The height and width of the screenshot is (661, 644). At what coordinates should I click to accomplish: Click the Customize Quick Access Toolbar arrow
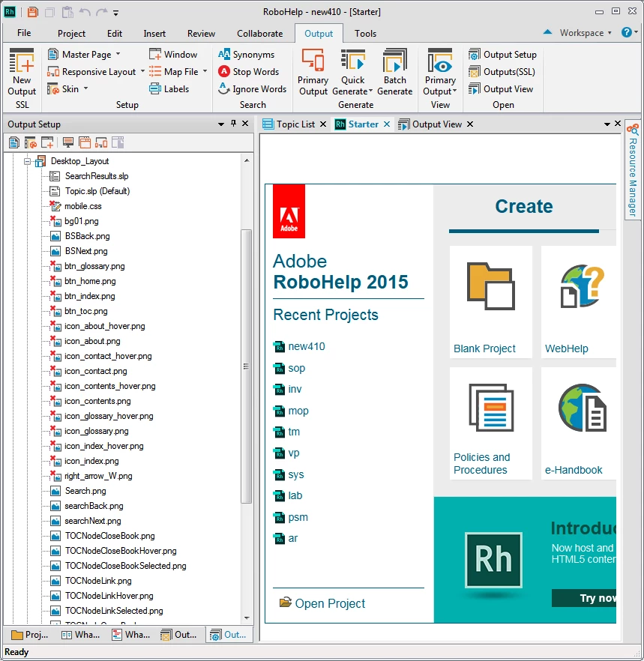click(x=115, y=13)
